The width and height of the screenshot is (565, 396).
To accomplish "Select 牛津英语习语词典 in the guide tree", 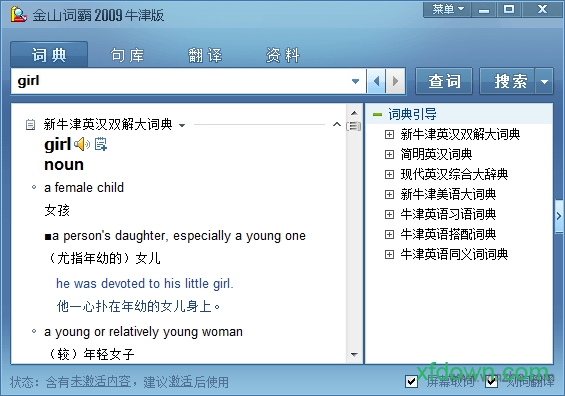I will coord(448,215).
